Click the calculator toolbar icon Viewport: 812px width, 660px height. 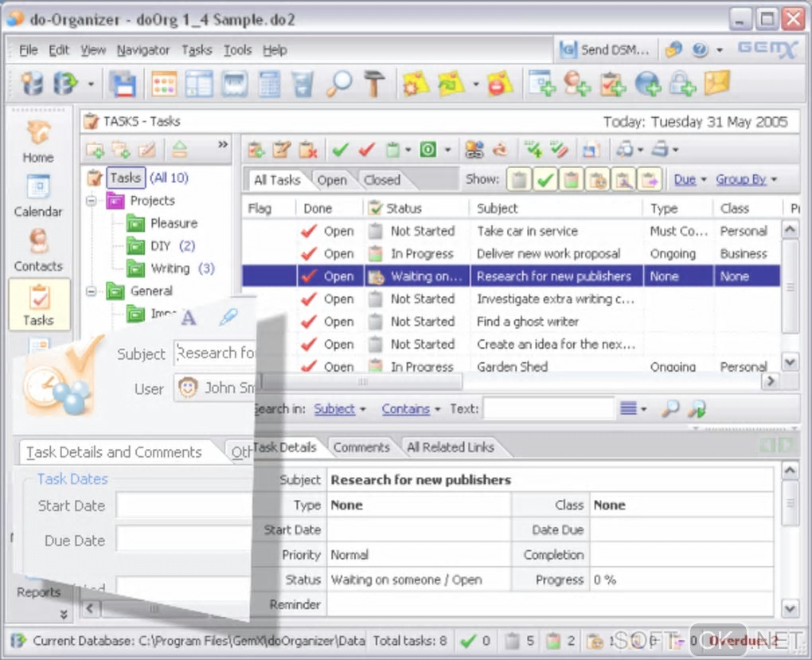[x=269, y=84]
